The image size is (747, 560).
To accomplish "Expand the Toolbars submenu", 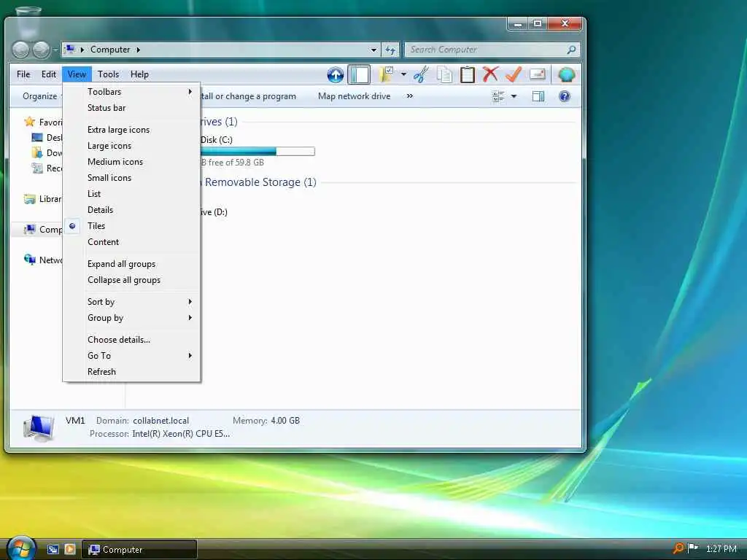I will point(131,91).
